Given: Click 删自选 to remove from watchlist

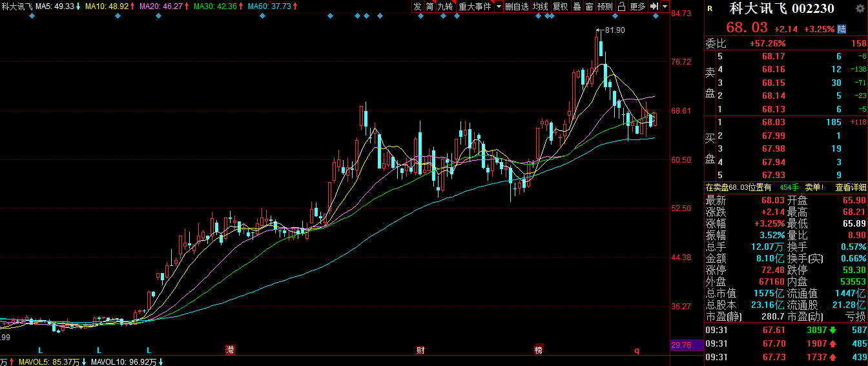Looking at the screenshot, I should point(517,6).
